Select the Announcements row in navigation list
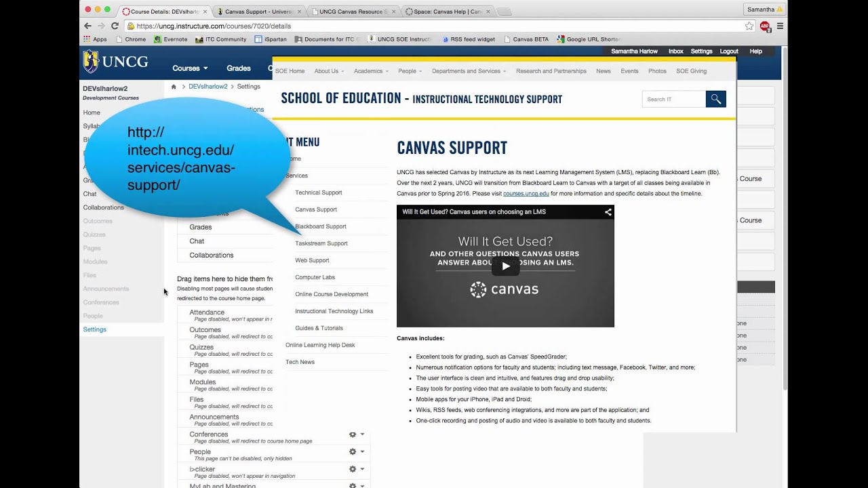Viewport: 868px width, 488px height. point(225,420)
